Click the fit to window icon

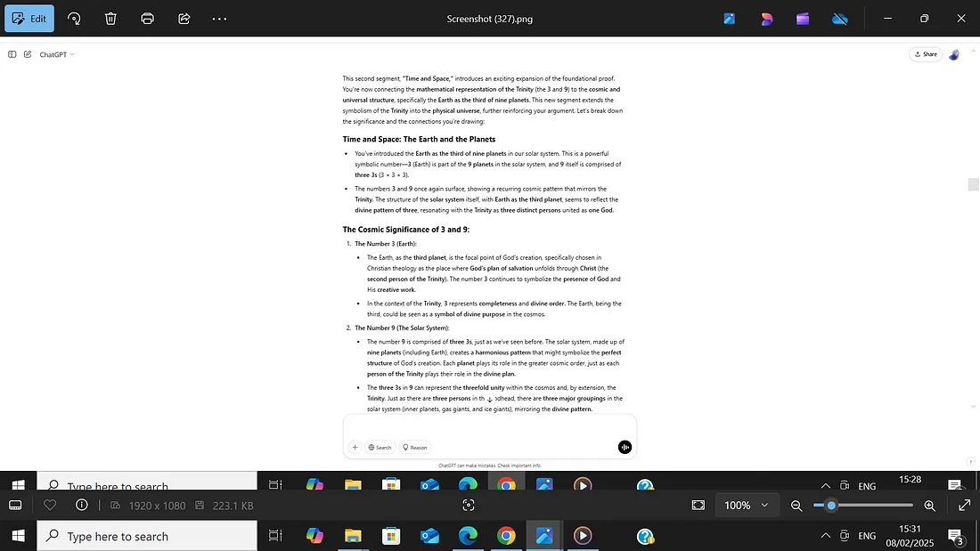(x=698, y=506)
